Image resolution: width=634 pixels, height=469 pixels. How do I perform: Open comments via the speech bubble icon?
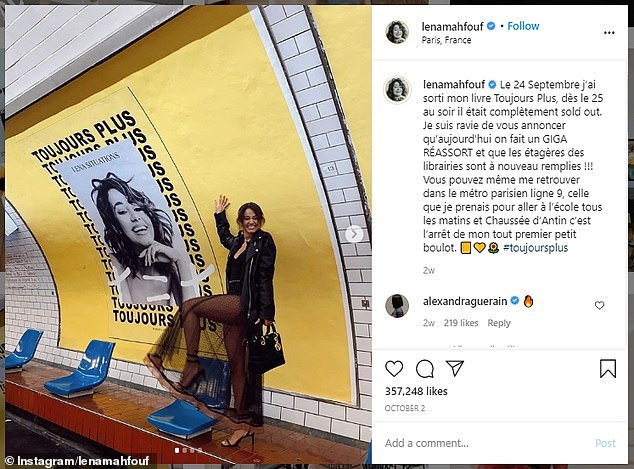tap(425, 369)
